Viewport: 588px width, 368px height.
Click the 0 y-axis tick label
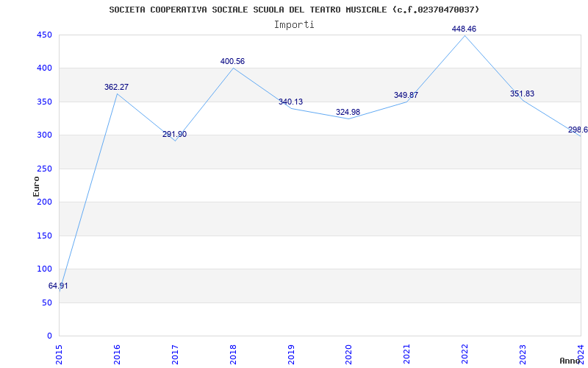[49, 336]
